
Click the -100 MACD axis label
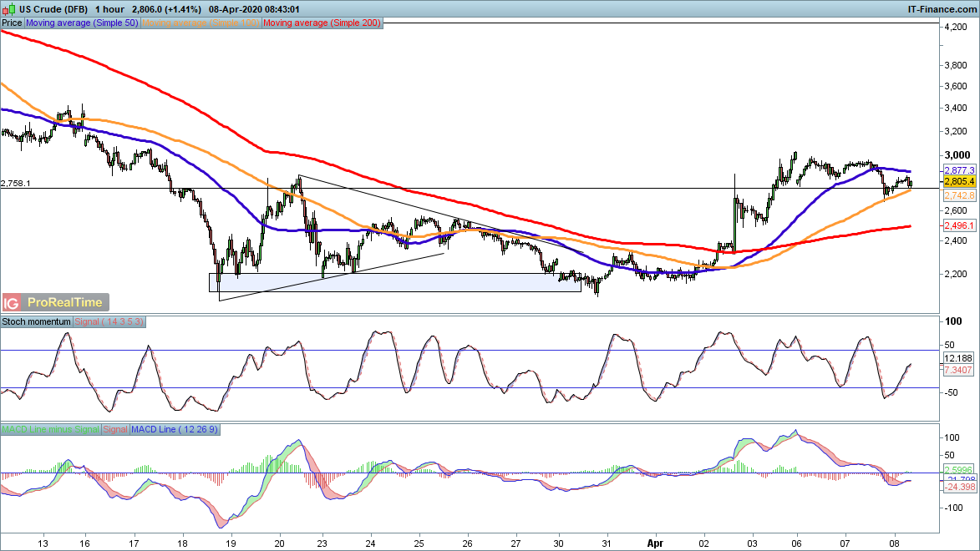[953, 508]
